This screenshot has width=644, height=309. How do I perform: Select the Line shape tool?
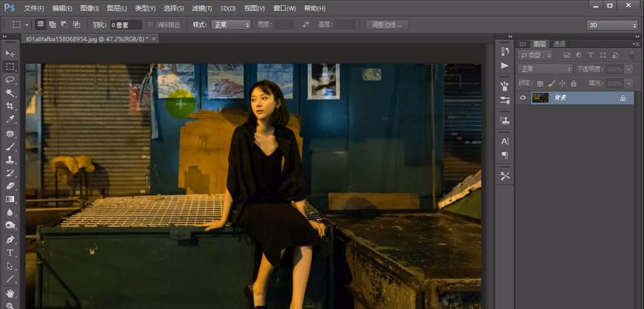tap(10, 279)
